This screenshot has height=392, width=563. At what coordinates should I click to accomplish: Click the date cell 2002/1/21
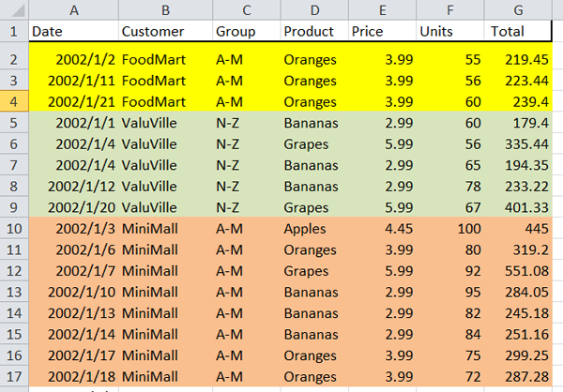73,100
